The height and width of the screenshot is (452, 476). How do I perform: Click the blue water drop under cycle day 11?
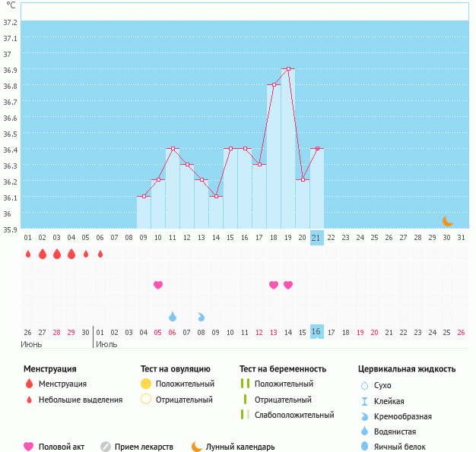click(173, 316)
